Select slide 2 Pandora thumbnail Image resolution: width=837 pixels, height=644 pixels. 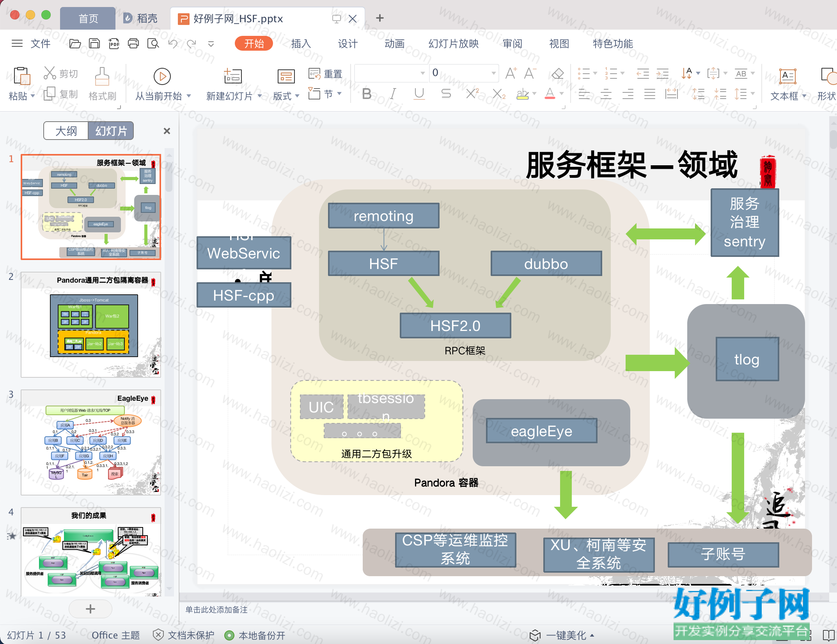coord(91,325)
